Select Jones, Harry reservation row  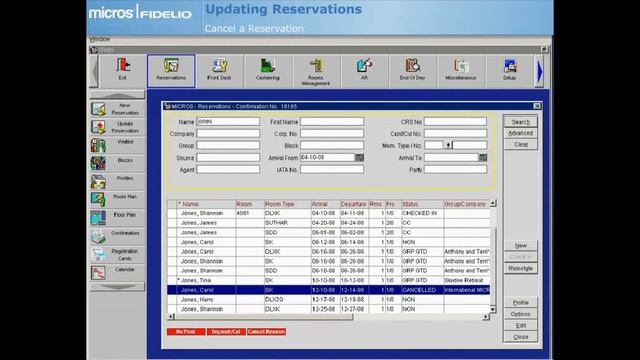(328, 300)
